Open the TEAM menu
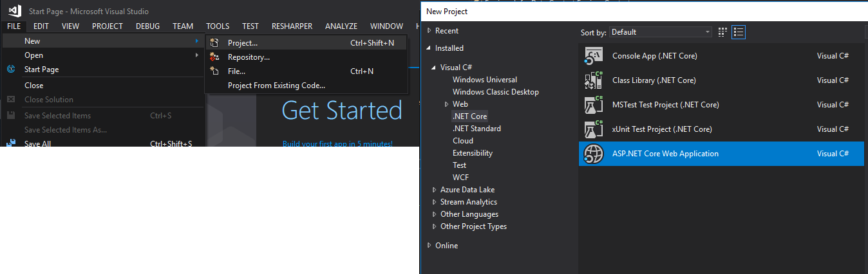 point(183,26)
